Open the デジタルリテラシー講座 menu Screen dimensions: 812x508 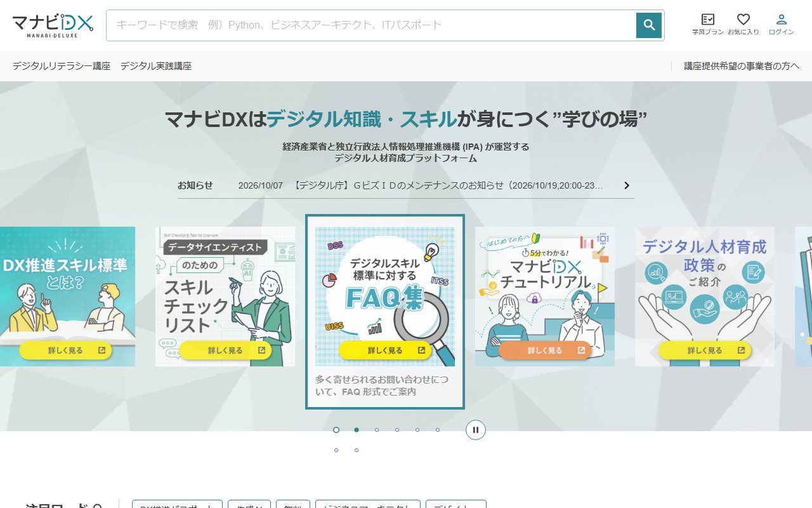pyautogui.click(x=62, y=66)
